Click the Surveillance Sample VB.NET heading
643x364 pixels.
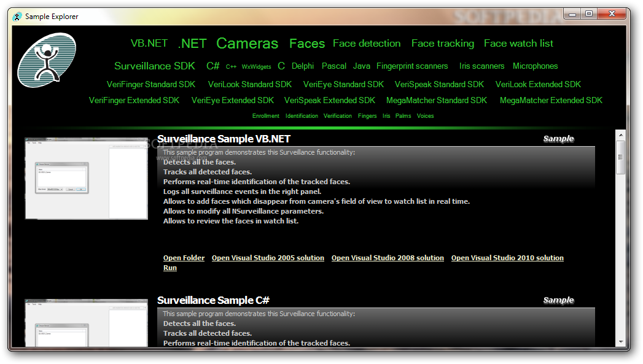[x=224, y=139]
